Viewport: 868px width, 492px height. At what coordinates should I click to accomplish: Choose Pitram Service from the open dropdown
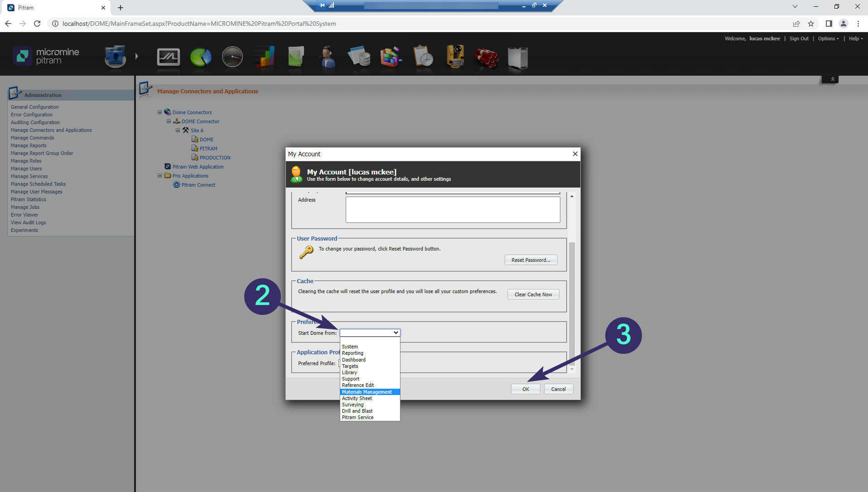click(x=357, y=417)
